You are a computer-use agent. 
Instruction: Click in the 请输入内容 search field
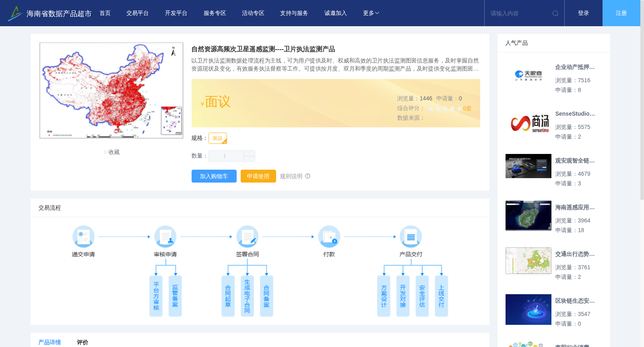pos(519,13)
